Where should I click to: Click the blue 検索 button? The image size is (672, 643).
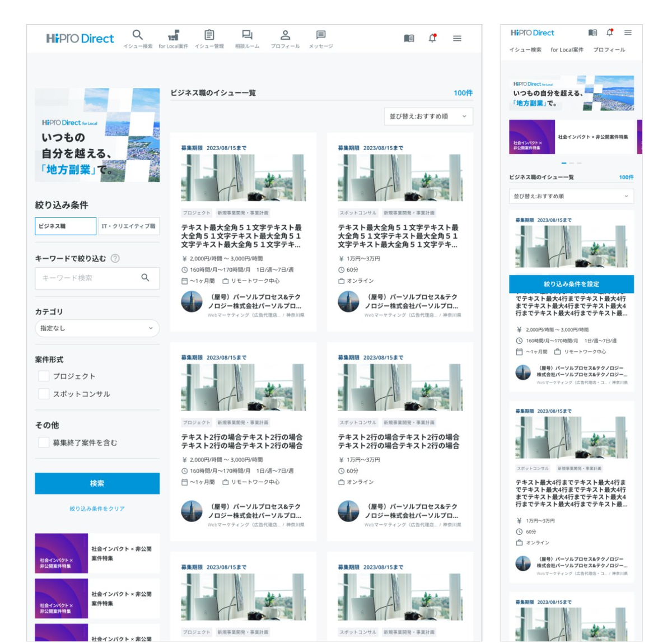point(97,483)
